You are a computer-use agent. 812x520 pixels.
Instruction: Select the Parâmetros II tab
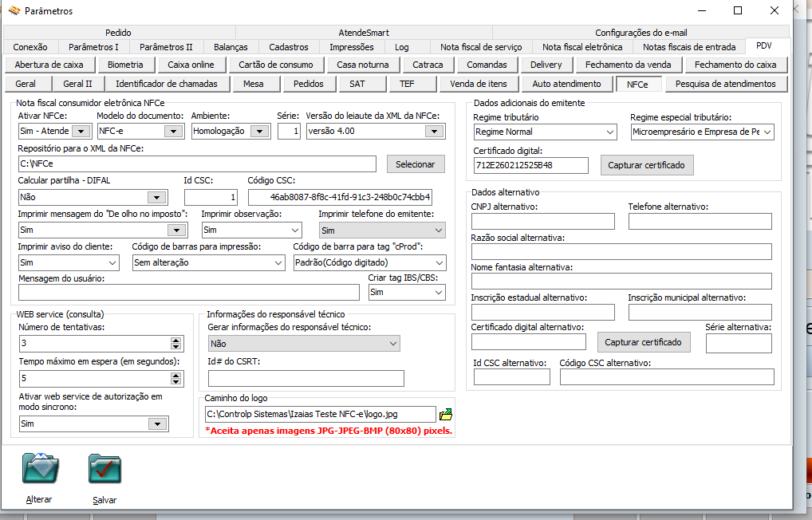tap(166, 47)
